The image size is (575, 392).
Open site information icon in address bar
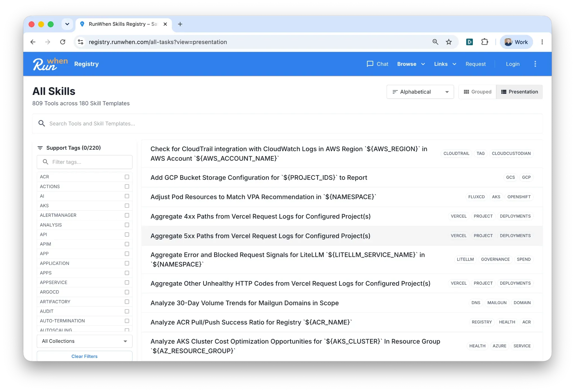(x=81, y=42)
